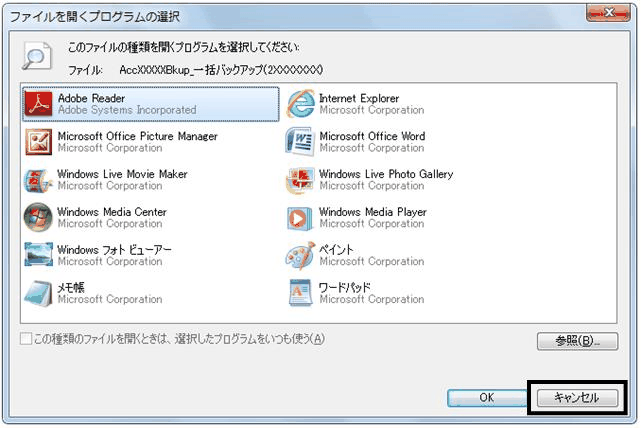This screenshot has height=428, width=642.
Task: Pick the Windows Media Player icon
Action: (301, 218)
